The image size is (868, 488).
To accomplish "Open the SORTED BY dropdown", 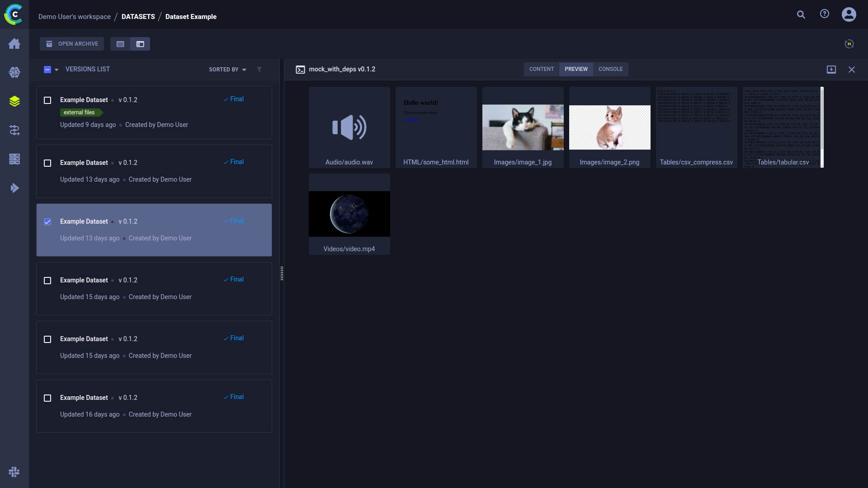I will pos(227,70).
